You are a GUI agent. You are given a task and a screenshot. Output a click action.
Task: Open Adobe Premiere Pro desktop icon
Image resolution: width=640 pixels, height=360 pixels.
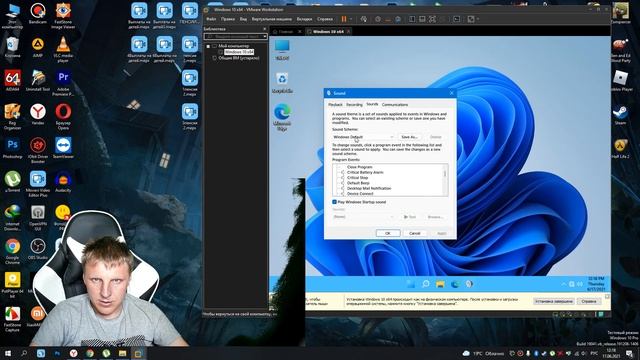click(x=63, y=83)
